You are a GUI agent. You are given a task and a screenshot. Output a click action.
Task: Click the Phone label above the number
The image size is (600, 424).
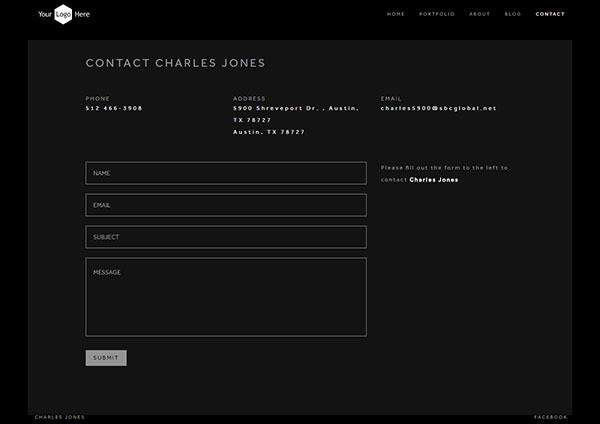[98, 98]
